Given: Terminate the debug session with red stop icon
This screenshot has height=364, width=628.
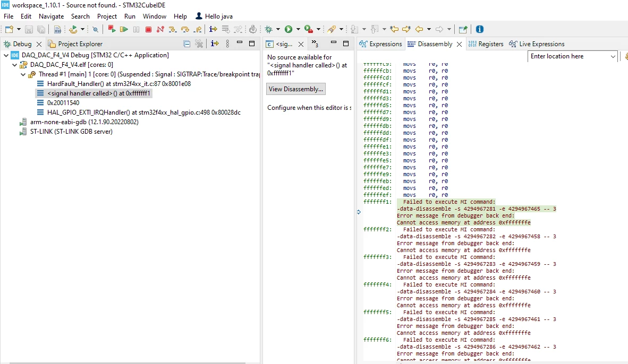Looking at the screenshot, I should click(x=149, y=29).
